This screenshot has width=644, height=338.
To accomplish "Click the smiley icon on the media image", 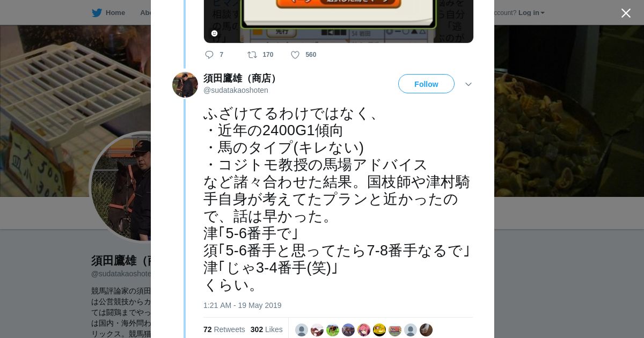I will coord(214,33).
